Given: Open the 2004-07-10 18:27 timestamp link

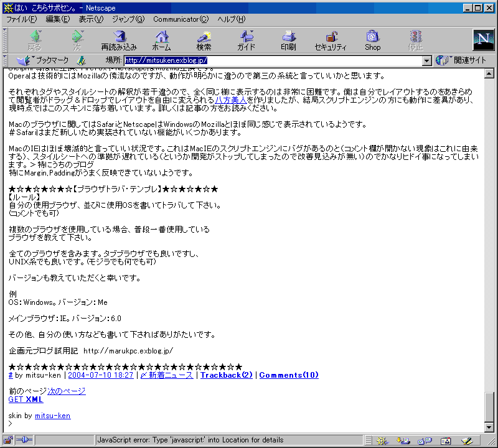Looking at the screenshot, I should pyautogui.click(x=101, y=375).
